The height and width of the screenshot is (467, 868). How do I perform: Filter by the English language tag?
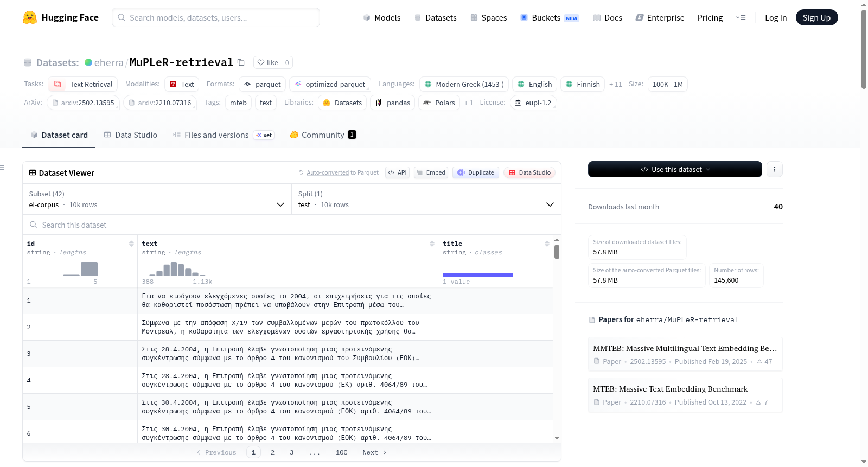pyautogui.click(x=534, y=84)
